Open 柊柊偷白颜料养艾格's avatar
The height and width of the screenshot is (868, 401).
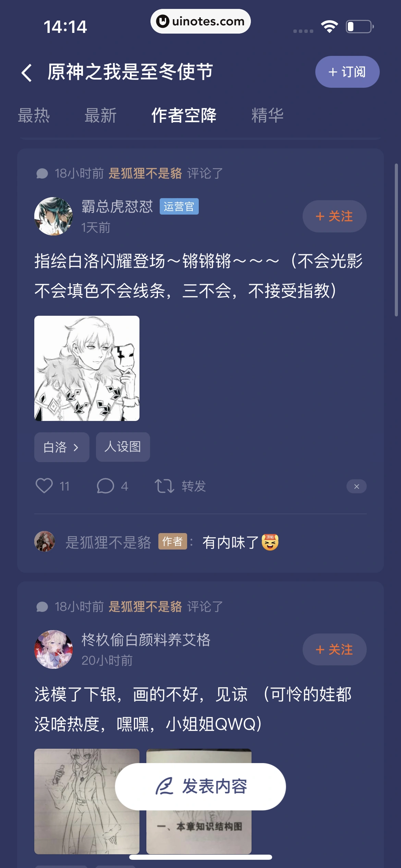click(x=53, y=649)
